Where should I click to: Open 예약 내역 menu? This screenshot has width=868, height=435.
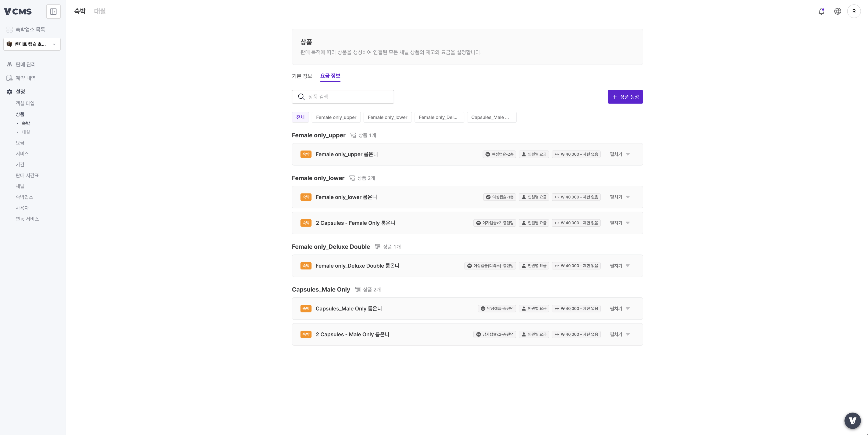[26, 78]
